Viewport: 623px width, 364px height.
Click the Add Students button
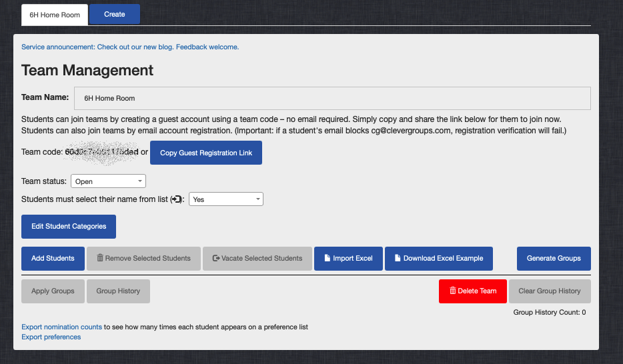(x=53, y=259)
